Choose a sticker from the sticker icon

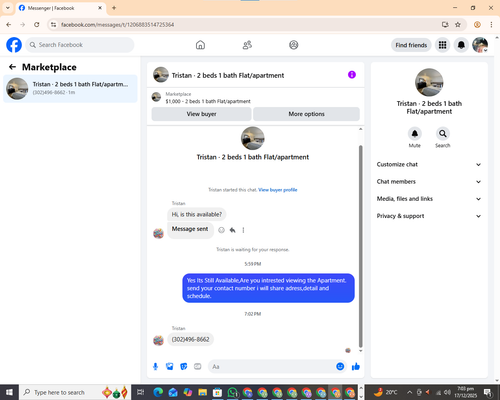184,367
